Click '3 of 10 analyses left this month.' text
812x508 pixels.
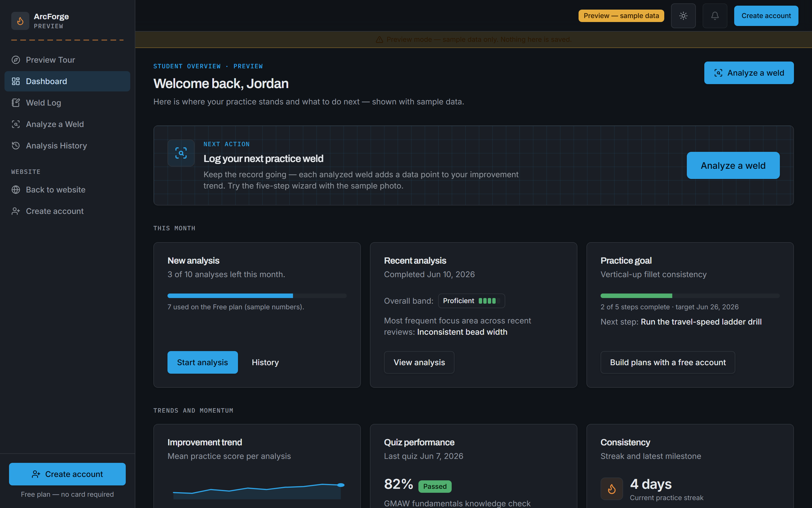226,275
